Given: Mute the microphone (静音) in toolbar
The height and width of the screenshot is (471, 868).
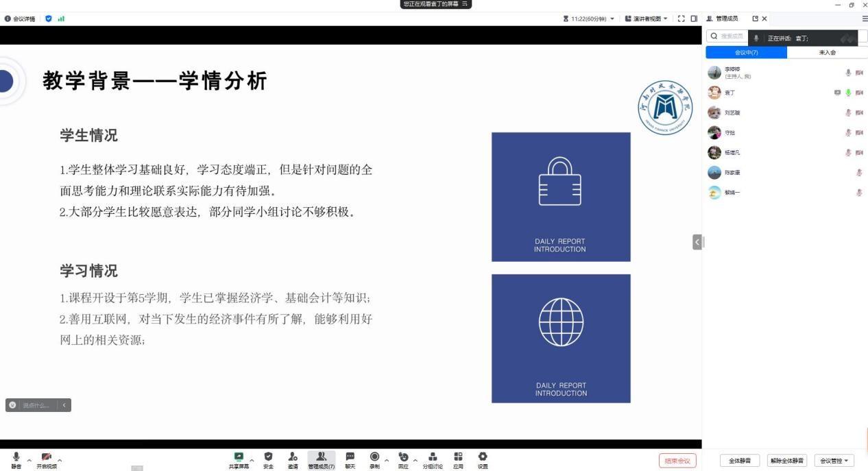Looking at the screenshot, I should coord(16,459).
